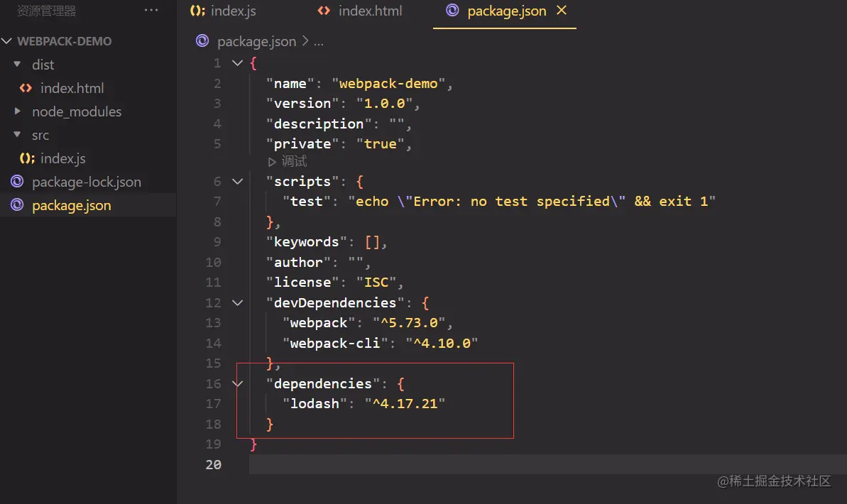Viewport: 847px width, 504px height.
Task: Click the "1.0.0" version value
Action: [x=384, y=103]
